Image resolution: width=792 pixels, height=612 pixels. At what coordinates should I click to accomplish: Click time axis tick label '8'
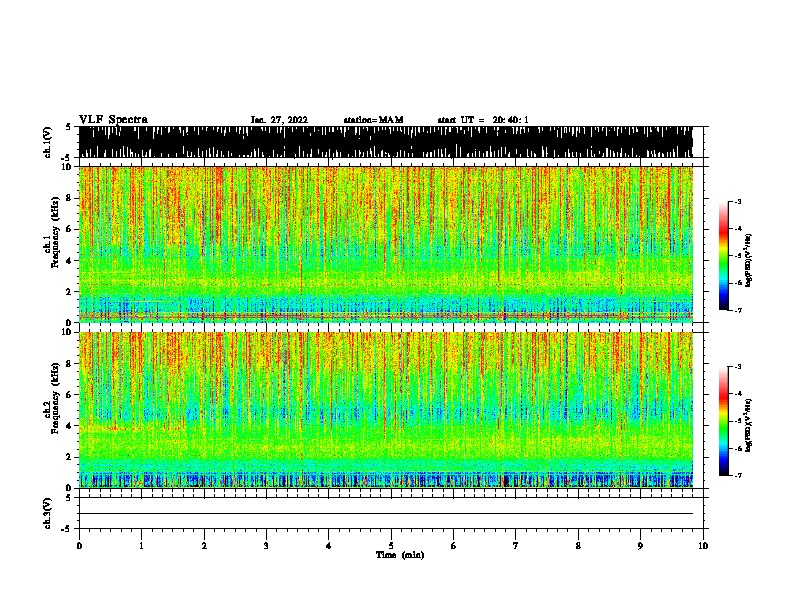(578, 546)
